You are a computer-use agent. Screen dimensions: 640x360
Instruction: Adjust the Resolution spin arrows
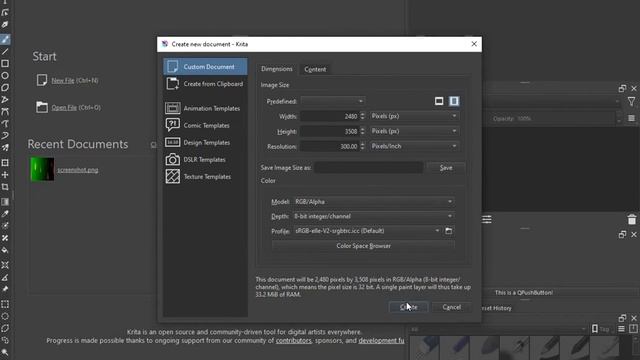tap(362, 147)
